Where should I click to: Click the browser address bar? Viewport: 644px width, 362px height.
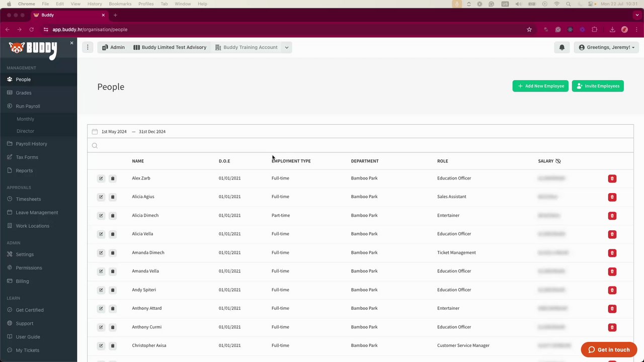tap(282, 30)
